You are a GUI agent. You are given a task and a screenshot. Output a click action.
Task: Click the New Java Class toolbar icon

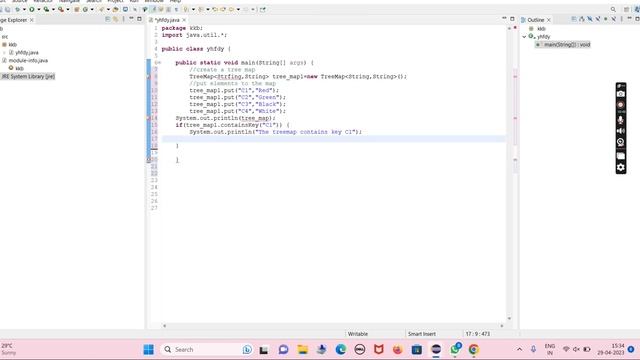tap(85, 9)
